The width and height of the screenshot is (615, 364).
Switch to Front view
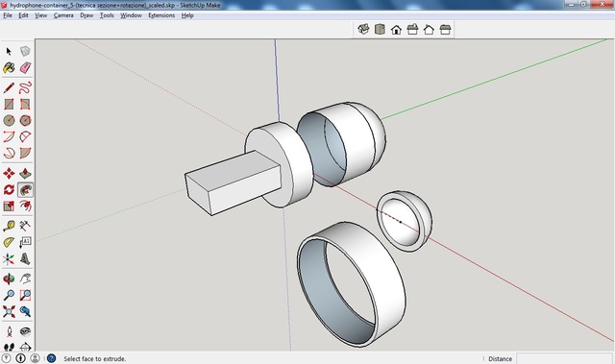pyautogui.click(x=396, y=30)
